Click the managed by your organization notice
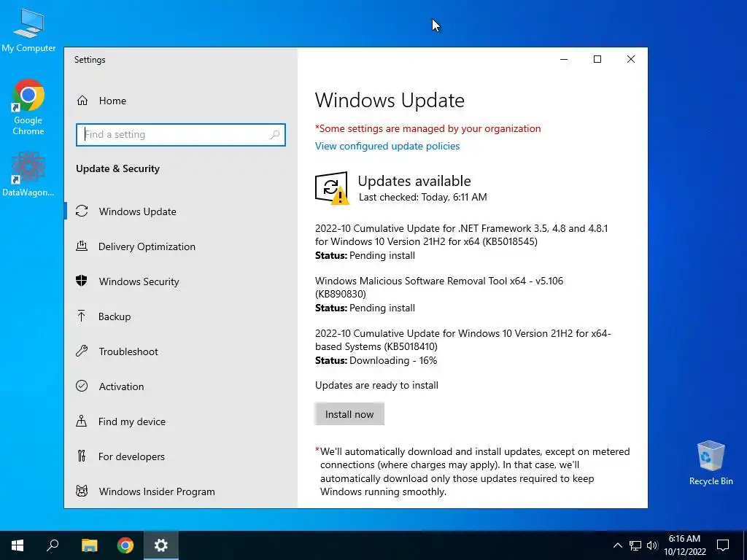Image resolution: width=747 pixels, height=560 pixels. coord(427,128)
